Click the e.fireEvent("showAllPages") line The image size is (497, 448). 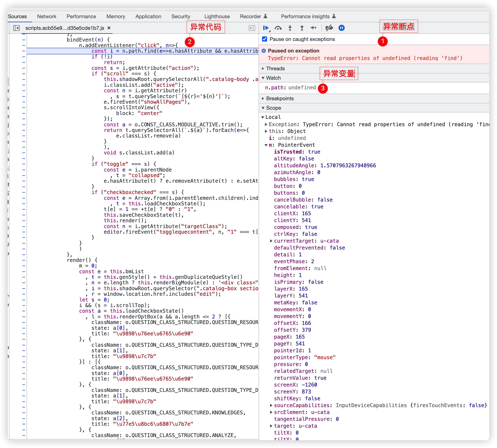pos(147,102)
